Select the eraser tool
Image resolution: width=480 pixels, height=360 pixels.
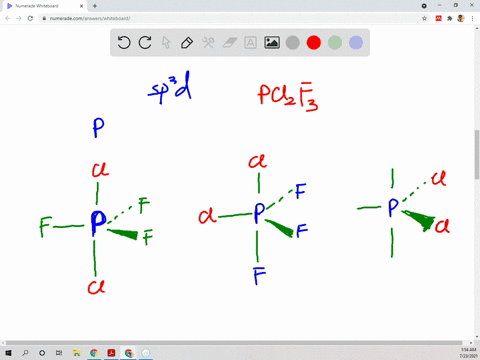pos(229,43)
